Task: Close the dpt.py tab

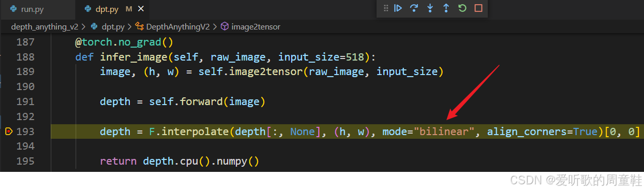Action: coord(141,9)
